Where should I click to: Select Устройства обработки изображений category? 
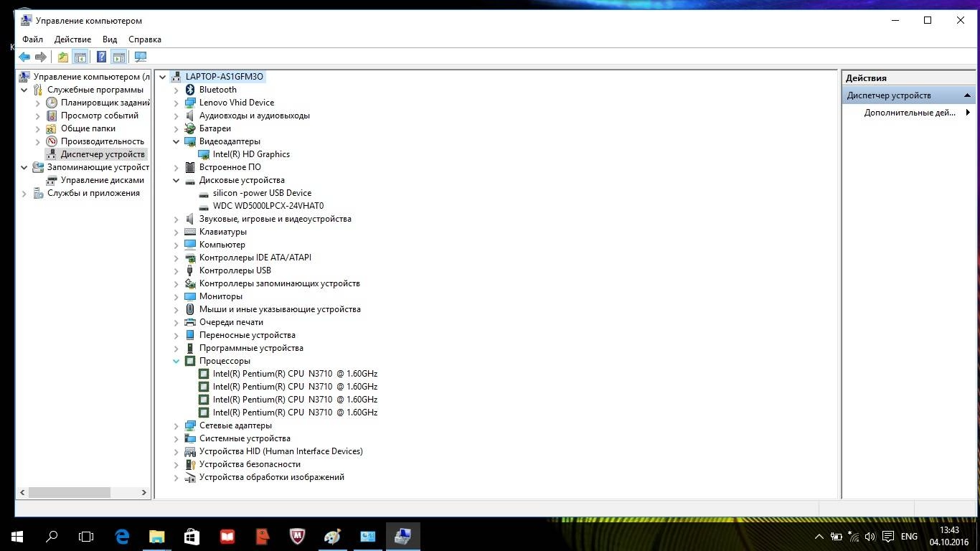pos(272,477)
